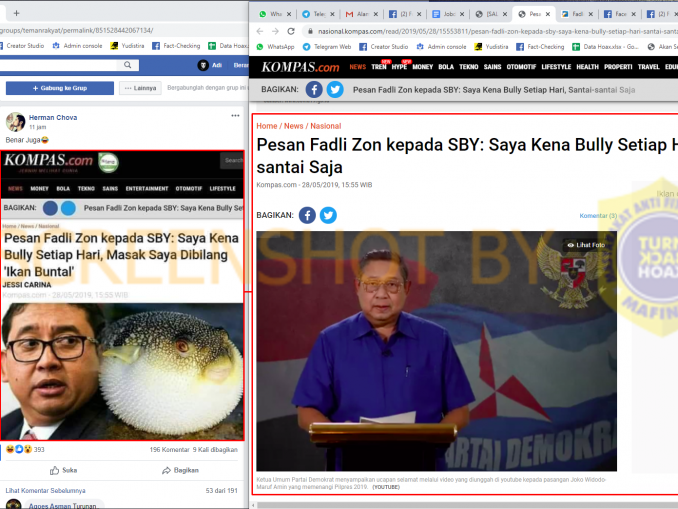This screenshot has height=509, width=678.
Task: Click the KOMPAS.com logo in the right window
Action: click(300, 67)
